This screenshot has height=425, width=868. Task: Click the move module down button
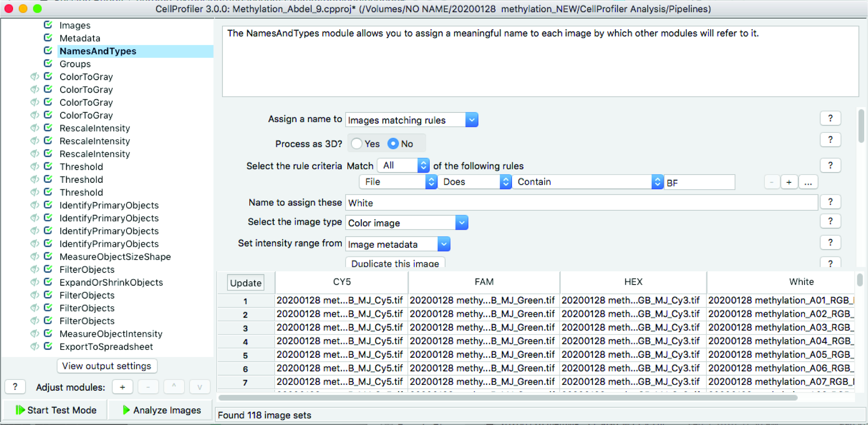pyautogui.click(x=199, y=387)
